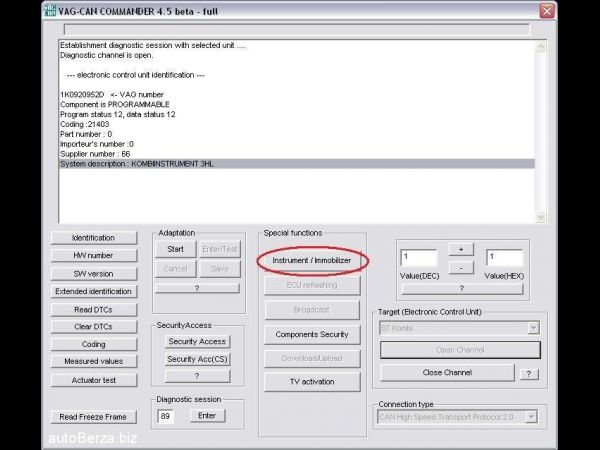Expand the Connection type dropdown
This screenshot has height=450, width=600.
tap(531, 417)
